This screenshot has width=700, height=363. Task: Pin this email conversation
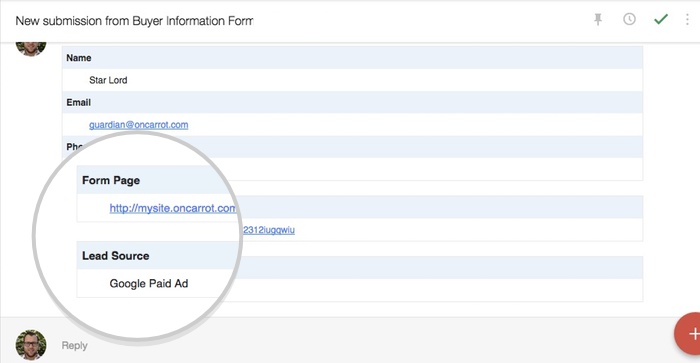pos(598,19)
